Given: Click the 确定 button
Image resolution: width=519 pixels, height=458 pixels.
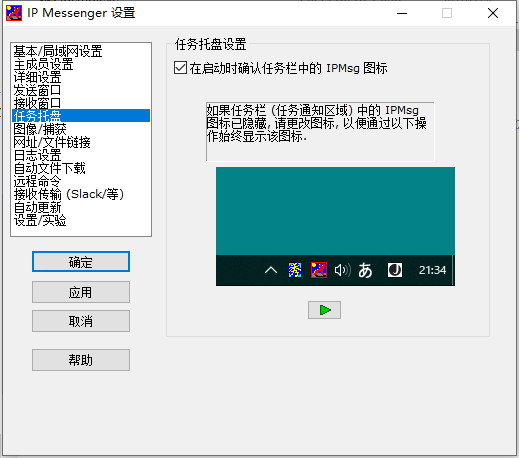Looking at the screenshot, I should [81, 262].
